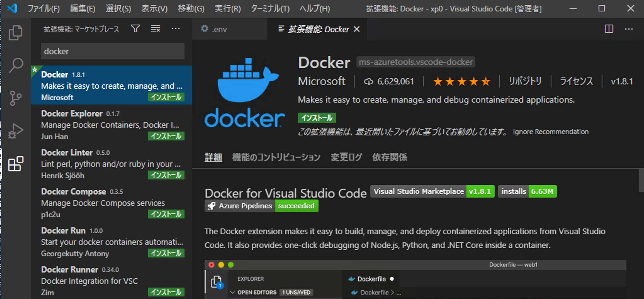Open the 実行(R) menu
Viewport: 644px width, 299px height.
pyautogui.click(x=228, y=8)
